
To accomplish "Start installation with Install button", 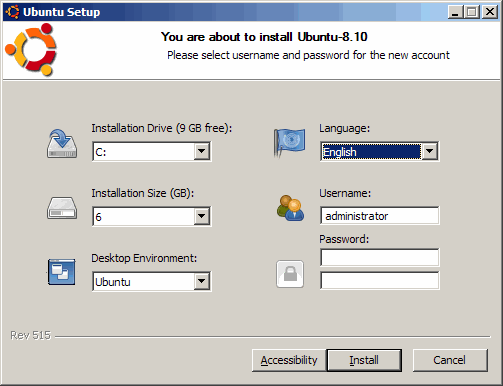I will pos(364,360).
